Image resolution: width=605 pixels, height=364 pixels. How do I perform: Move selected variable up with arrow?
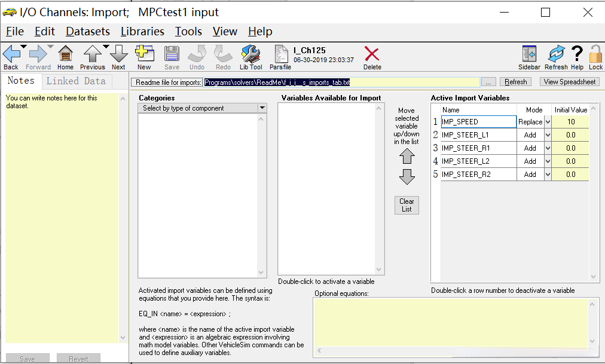(407, 157)
